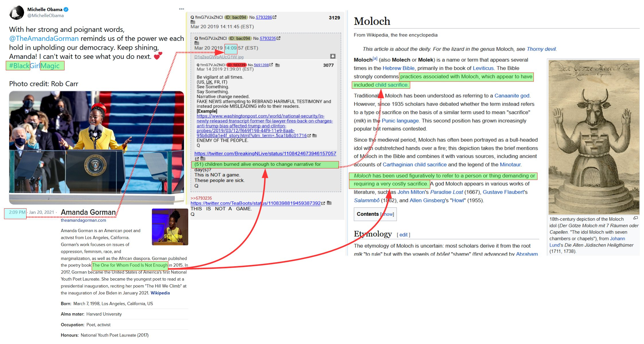
Task: Open the Paradise Lost link
Action: click(446, 192)
